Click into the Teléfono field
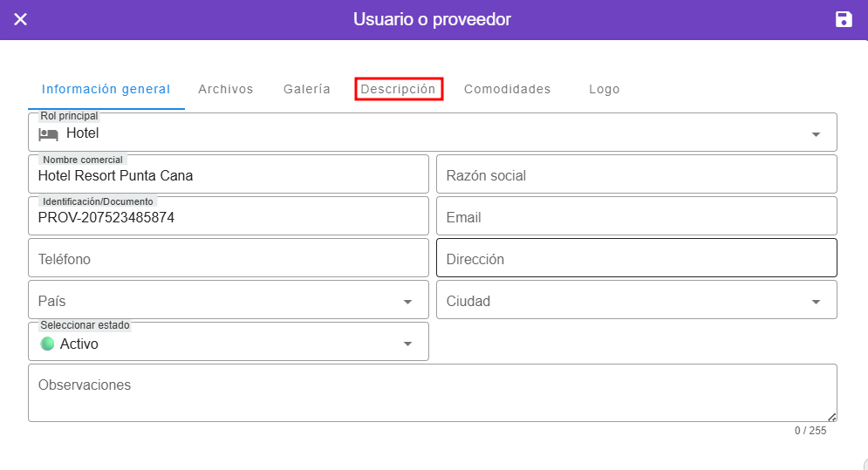Image resolution: width=868 pixels, height=470 pixels. click(229, 259)
